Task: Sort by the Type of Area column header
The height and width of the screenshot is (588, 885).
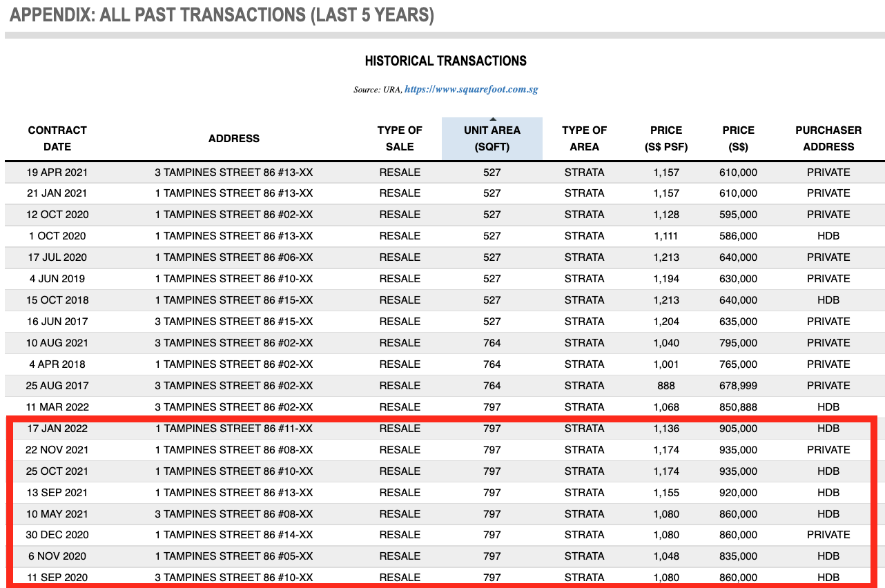Action: point(584,138)
